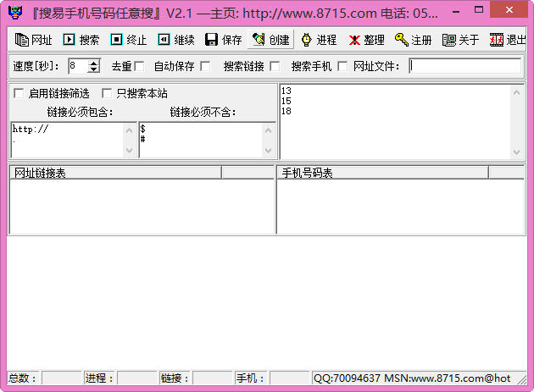Viewport: 534px width, 392px height.
Task: Click the blank column header beside 网址链接表
Action: 248,173
